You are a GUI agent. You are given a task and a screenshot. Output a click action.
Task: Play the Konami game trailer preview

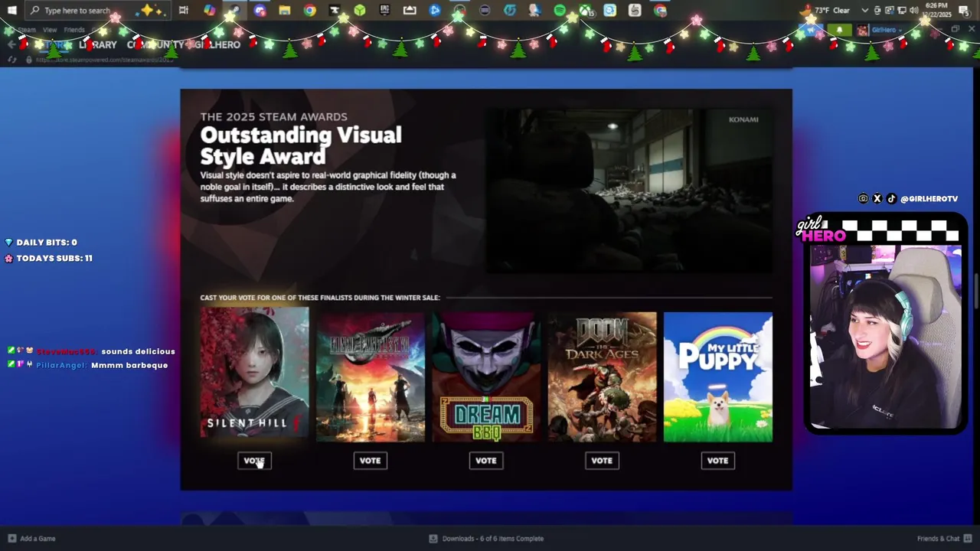[x=629, y=191]
